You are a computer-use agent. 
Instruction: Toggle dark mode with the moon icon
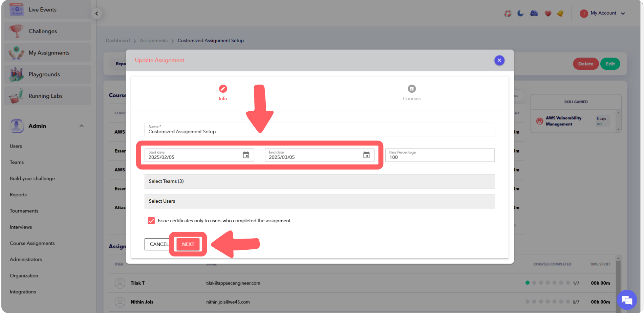coord(520,13)
